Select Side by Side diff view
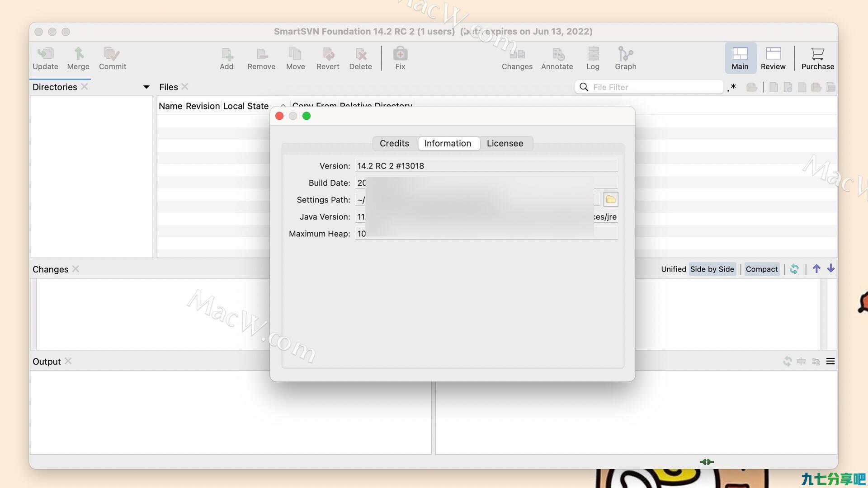Screen dimensions: 868x488 pyautogui.click(x=712, y=269)
